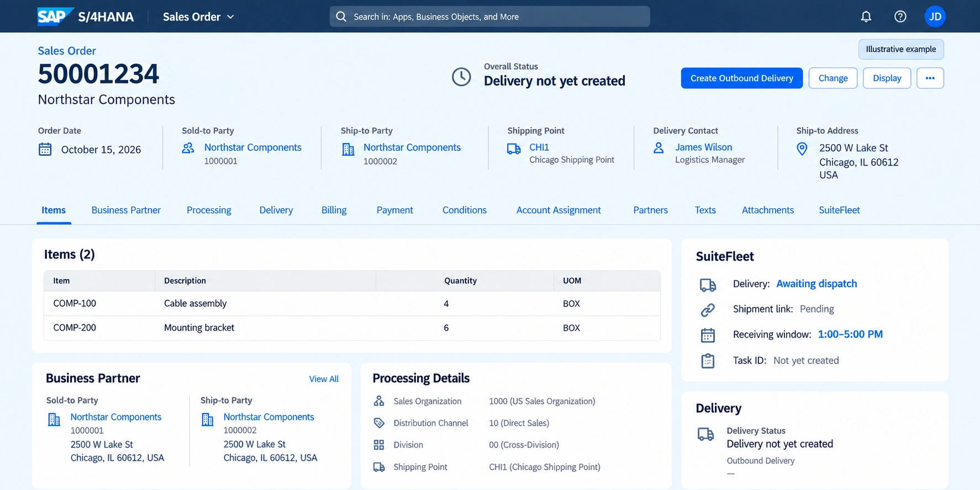Screen dimensions: 980x490
Task: Open the Processing tab
Action: tap(209, 210)
